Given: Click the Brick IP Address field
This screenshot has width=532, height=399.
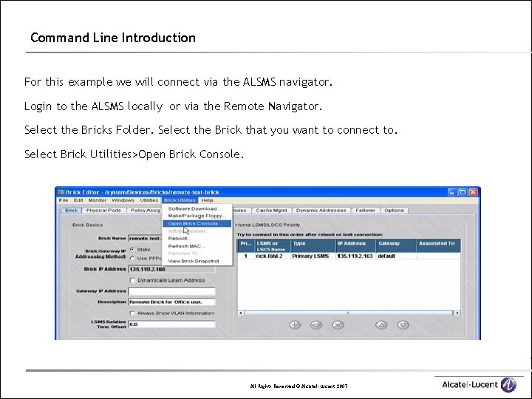Looking at the screenshot, I should point(171,269).
